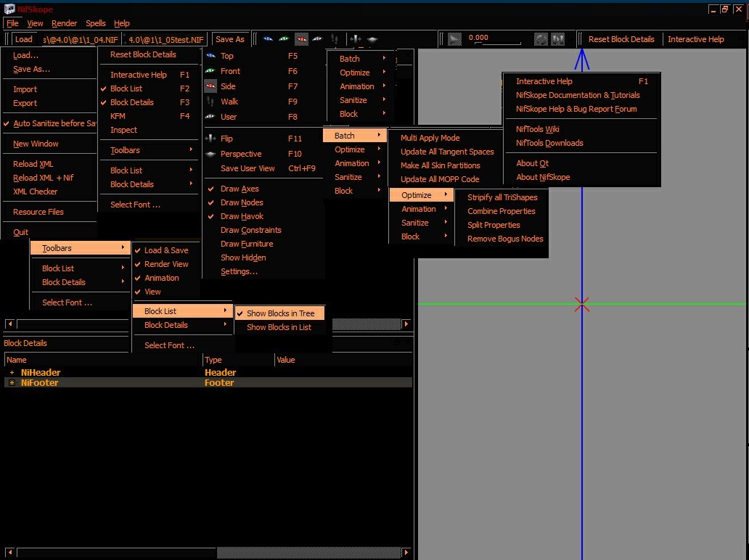749x560 pixels.
Task: Toggle the Draw Havok checkbox
Action: pyautogui.click(x=242, y=216)
